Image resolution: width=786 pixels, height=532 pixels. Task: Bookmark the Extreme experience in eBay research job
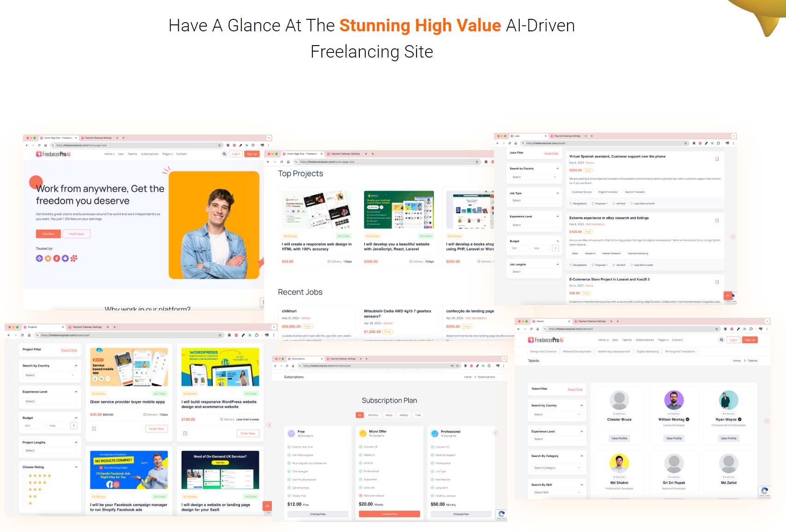(x=717, y=221)
